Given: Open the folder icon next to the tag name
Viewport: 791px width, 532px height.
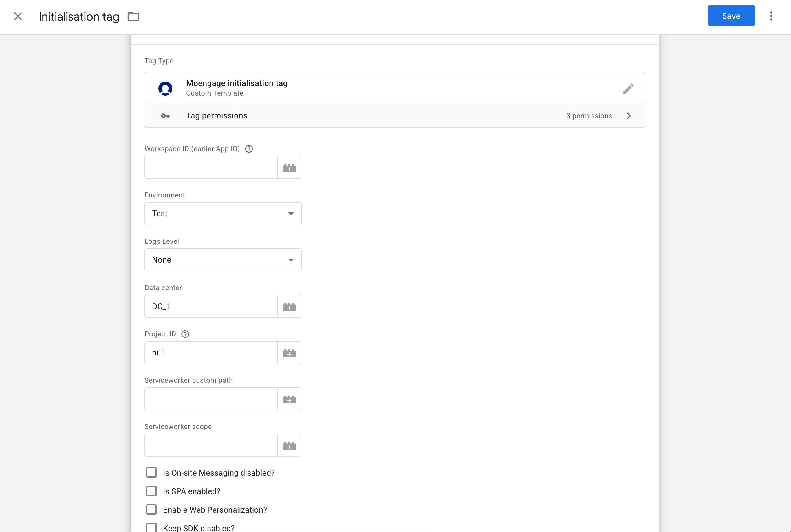Looking at the screenshot, I should pos(133,16).
